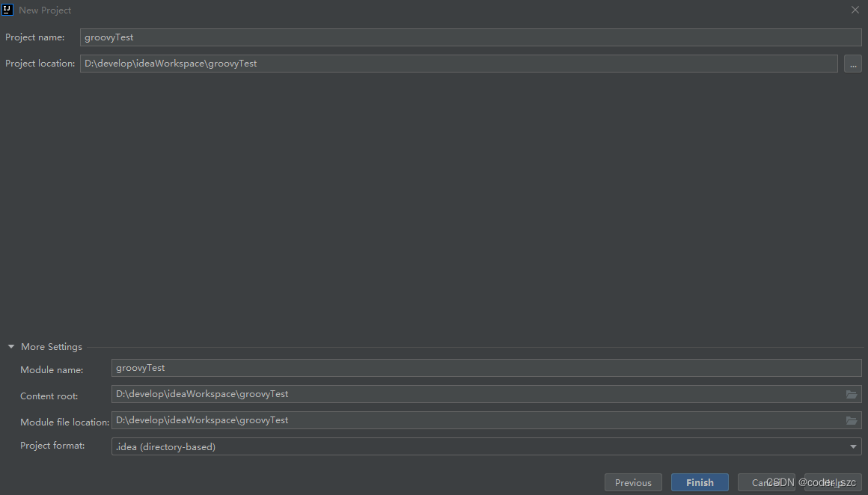Open folder browser for Module file location
The height and width of the screenshot is (495, 868).
click(x=852, y=420)
